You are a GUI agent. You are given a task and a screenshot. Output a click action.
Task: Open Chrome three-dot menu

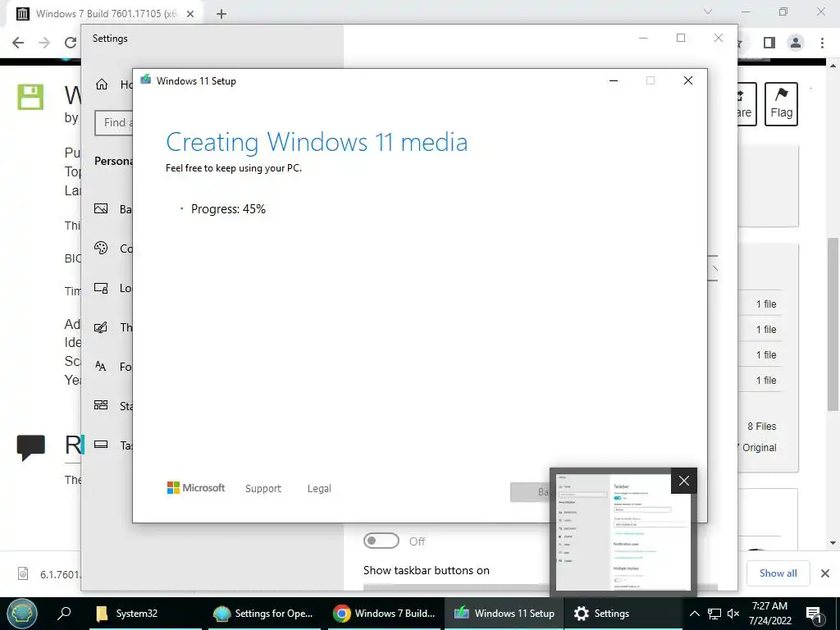pos(822,43)
